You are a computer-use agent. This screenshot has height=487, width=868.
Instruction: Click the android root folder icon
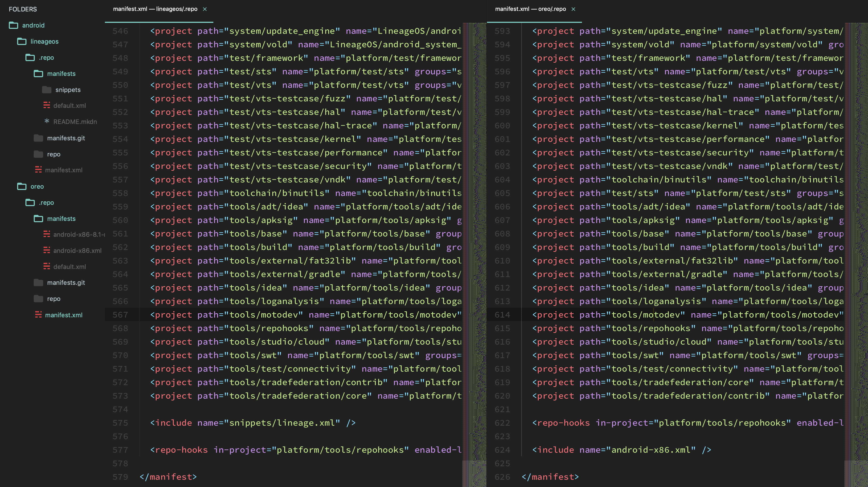[x=13, y=25]
